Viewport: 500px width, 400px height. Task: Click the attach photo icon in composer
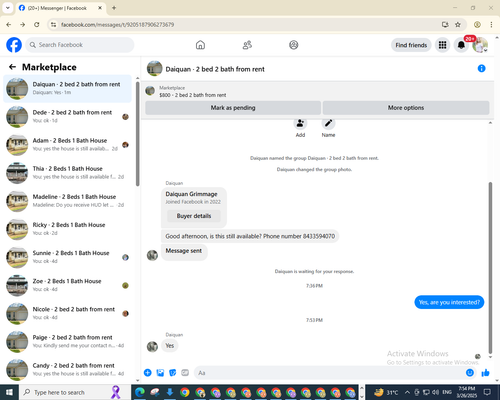(x=160, y=373)
